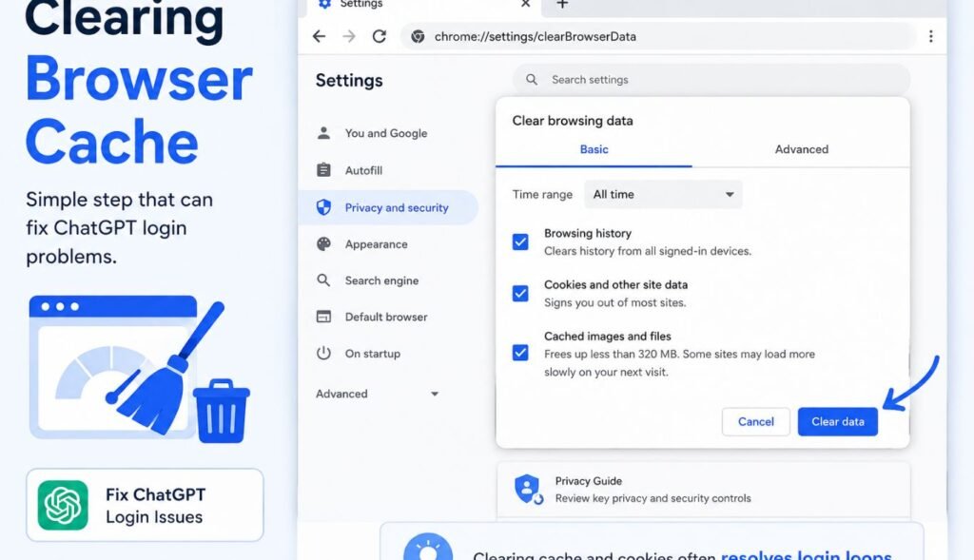Click the Settings gear tab icon
Viewport: 974px width, 560px height.
click(324, 4)
